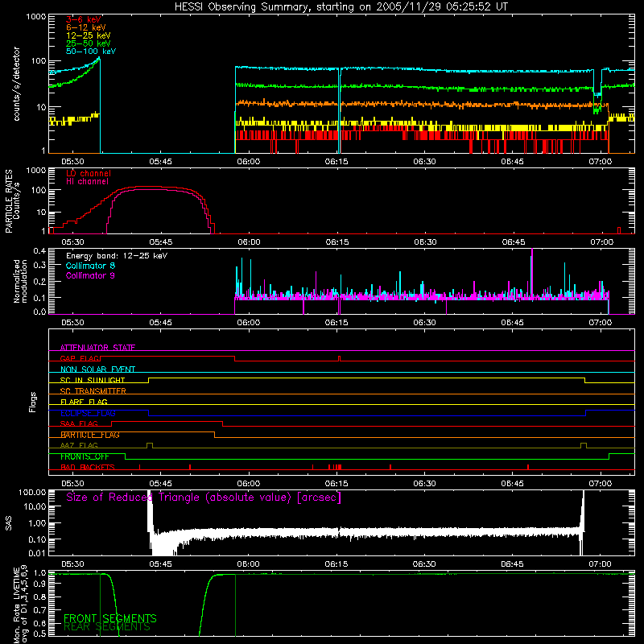Click the SAA_FLAG label

tap(79, 424)
